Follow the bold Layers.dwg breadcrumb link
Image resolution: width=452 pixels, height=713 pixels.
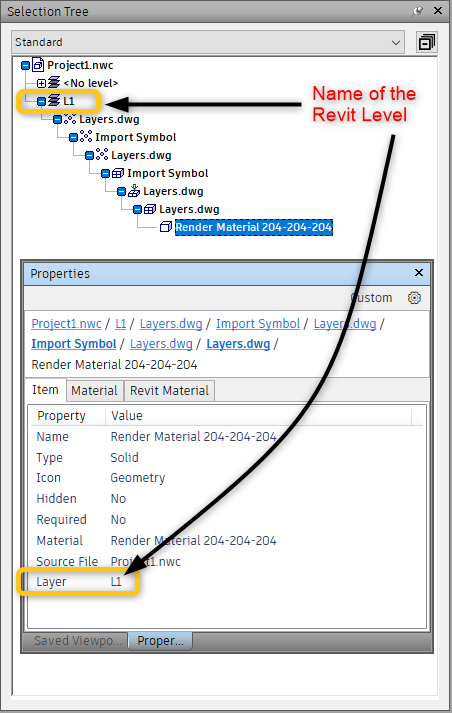click(x=238, y=344)
